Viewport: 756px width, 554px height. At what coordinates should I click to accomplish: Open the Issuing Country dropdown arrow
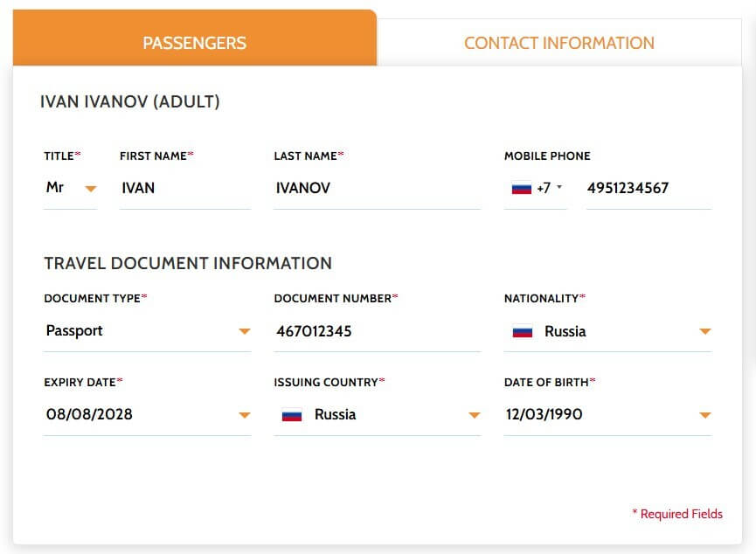[475, 415]
